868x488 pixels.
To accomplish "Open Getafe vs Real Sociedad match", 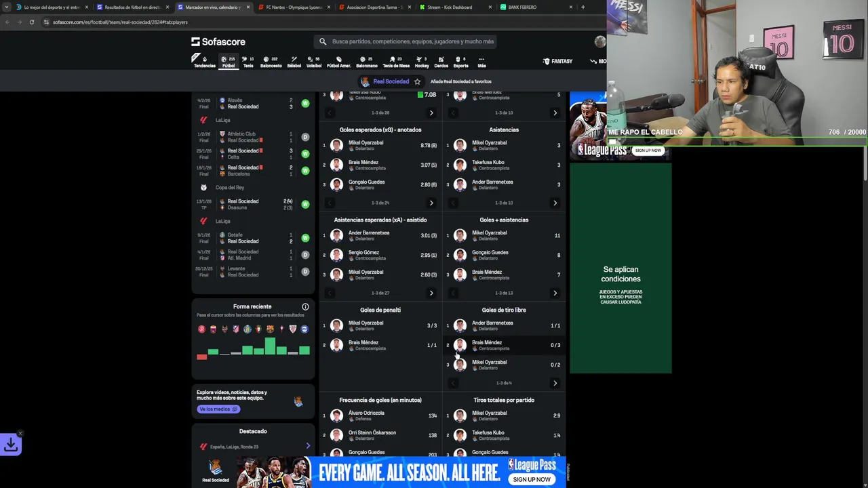I will pos(253,238).
